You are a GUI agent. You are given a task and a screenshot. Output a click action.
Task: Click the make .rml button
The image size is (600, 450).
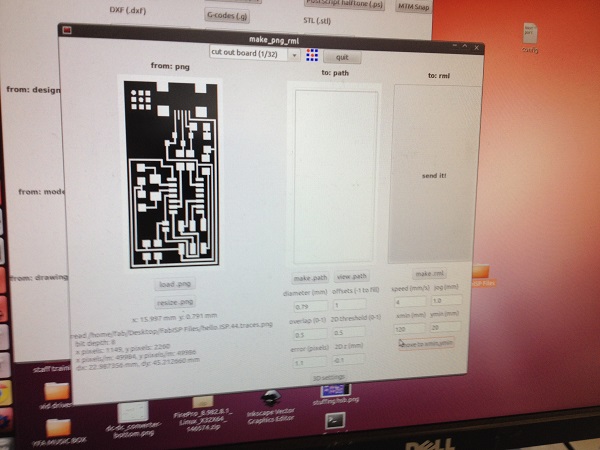(x=429, y=274)
